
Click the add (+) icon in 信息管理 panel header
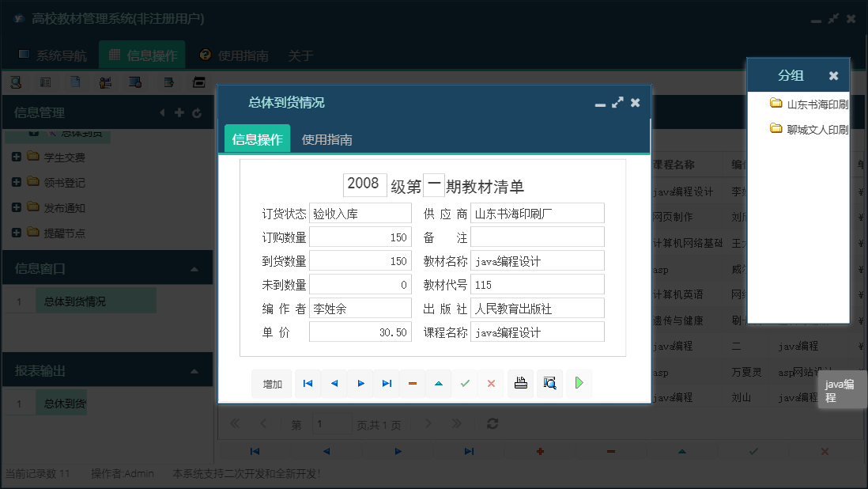179,112
